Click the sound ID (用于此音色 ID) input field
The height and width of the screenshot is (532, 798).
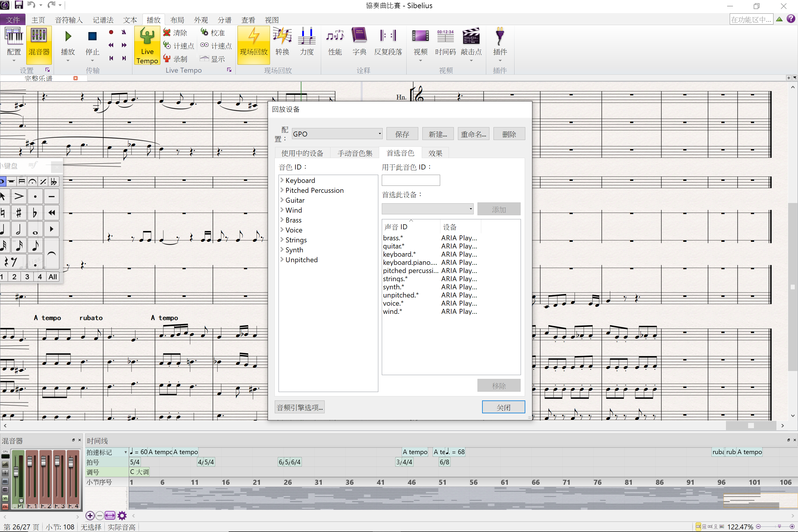(x=411, y=180)
